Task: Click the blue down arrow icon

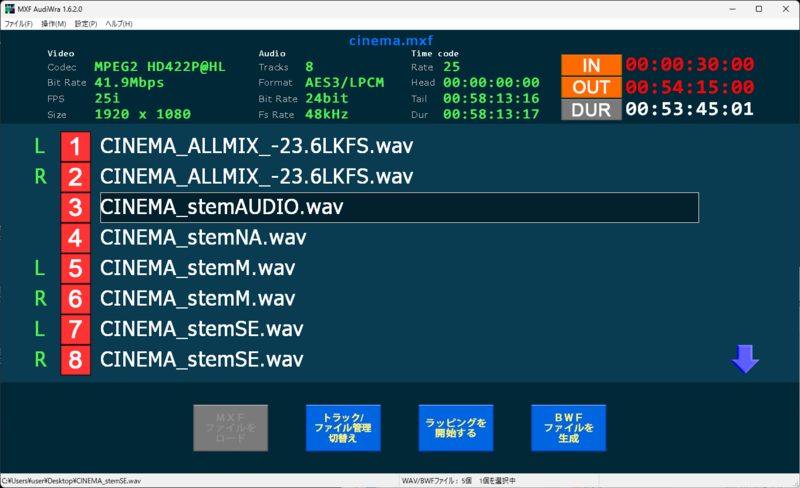Action: [745, 359]
